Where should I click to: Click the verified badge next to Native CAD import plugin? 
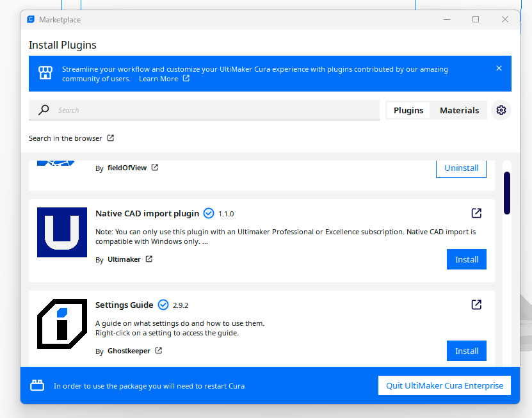click(x=209, y=213)
